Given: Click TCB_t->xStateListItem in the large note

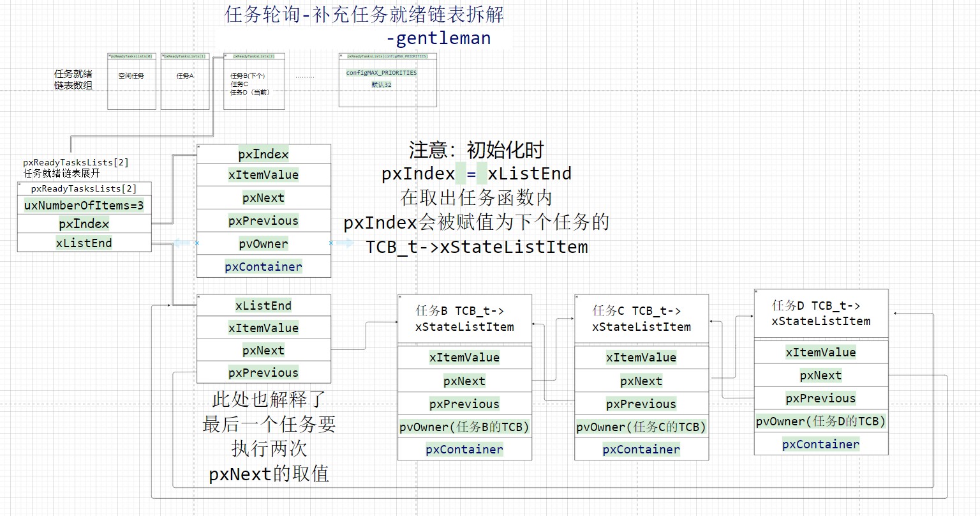Looking at the screenshot, I should [x=477, y=247].
